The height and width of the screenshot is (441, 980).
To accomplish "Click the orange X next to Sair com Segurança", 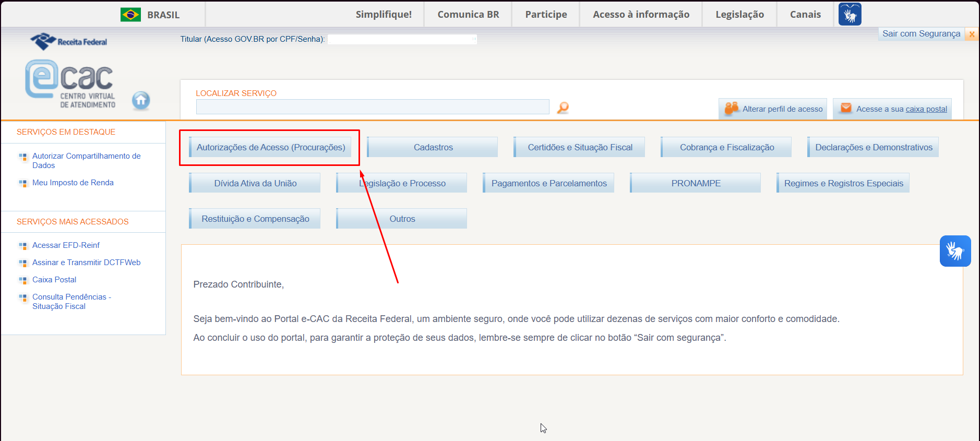I will coord(972,34).
